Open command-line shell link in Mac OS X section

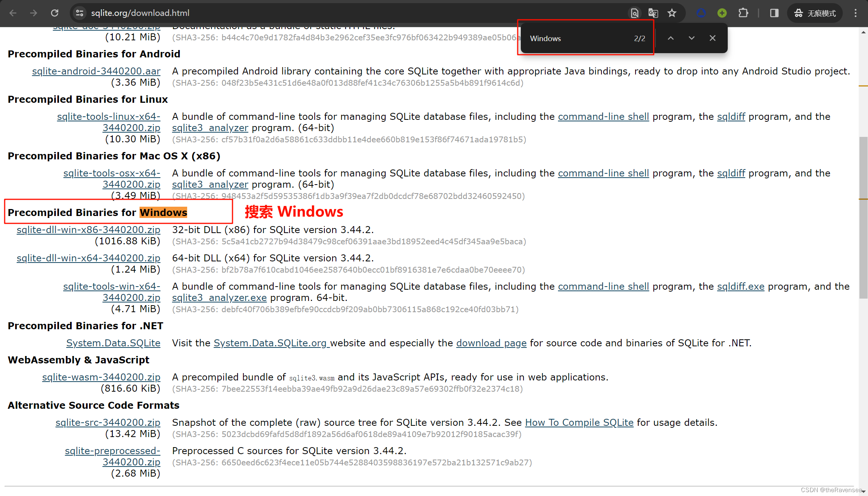(603, 173)
